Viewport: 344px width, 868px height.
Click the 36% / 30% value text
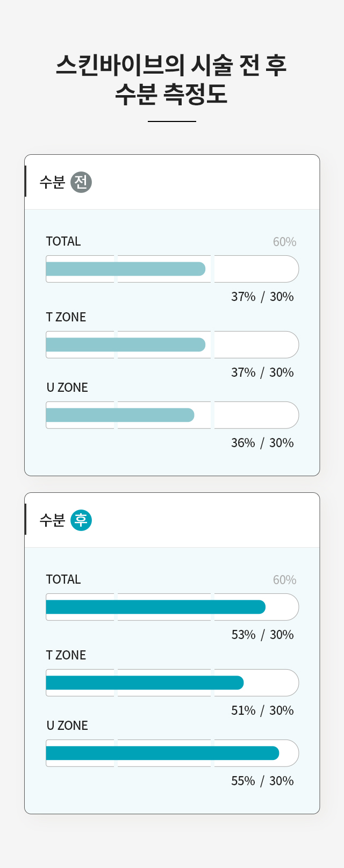pyautogui.click(x=262, y=443)
